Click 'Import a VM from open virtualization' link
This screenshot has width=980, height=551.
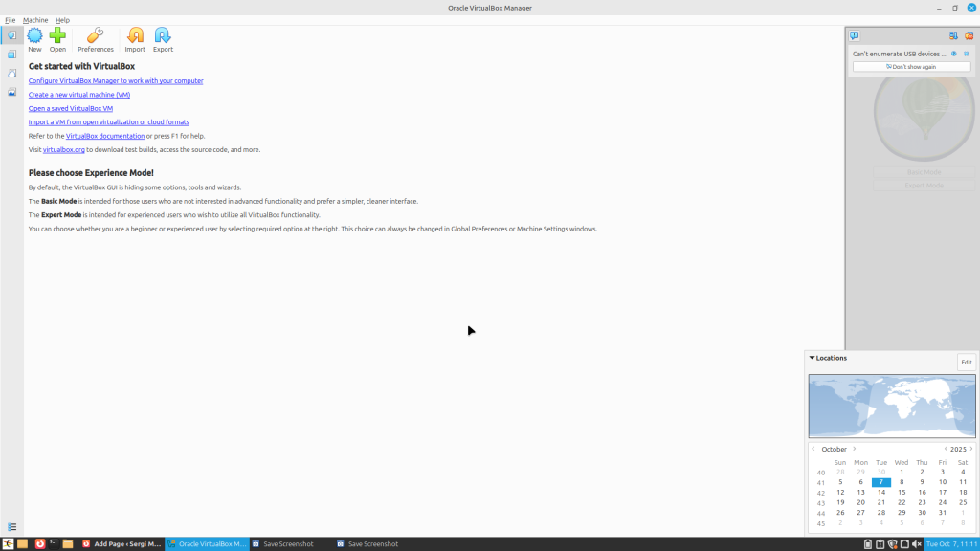click(108, 122)
